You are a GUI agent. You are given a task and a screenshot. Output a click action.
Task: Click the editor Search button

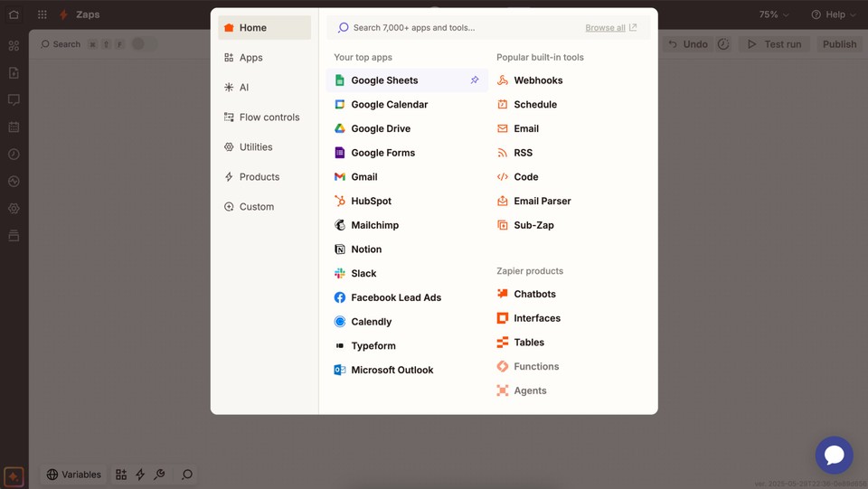tap(61, 44)
